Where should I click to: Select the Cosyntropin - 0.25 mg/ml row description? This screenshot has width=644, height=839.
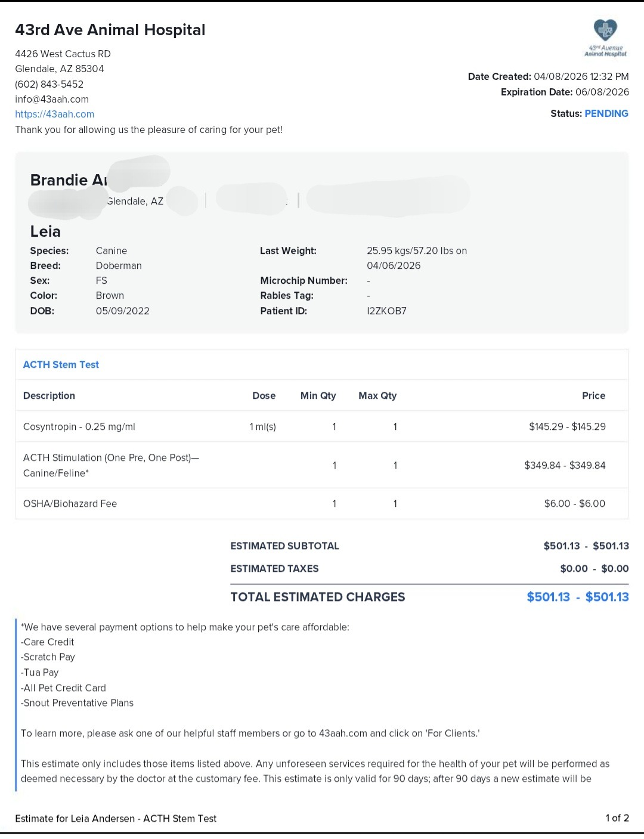79,426
